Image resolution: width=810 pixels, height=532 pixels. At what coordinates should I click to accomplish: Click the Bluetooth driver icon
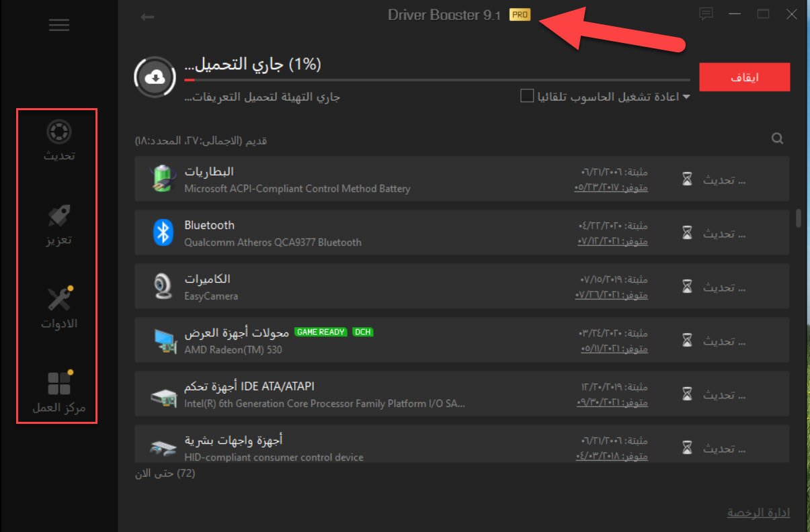click(162, 232)
